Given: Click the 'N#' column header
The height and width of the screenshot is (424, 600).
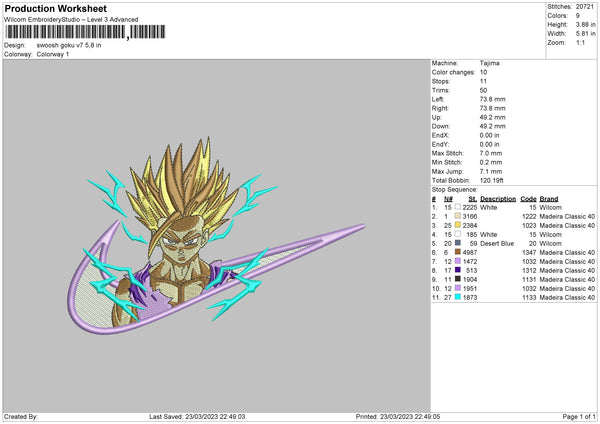Looking at the screenshot, I should point(448,199).
